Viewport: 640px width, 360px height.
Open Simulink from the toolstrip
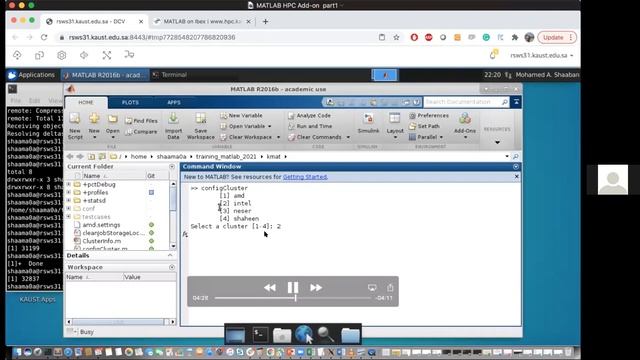click(x=368, y=124)
